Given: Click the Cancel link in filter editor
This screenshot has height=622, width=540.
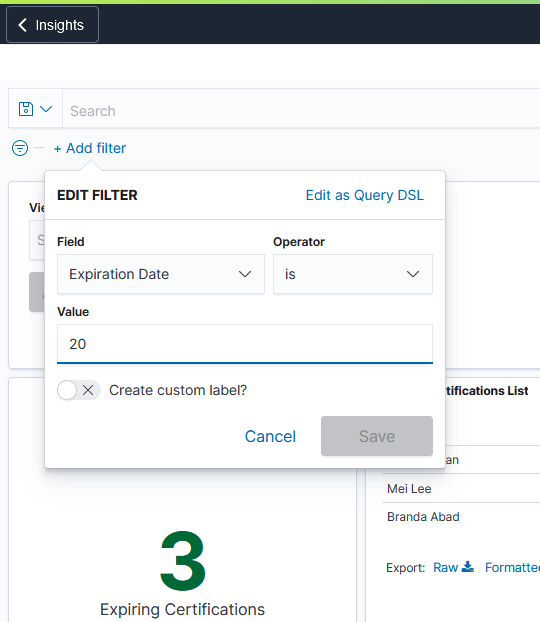Looking at the screenshot, I should pyautogui.click(x=270, y=436).
